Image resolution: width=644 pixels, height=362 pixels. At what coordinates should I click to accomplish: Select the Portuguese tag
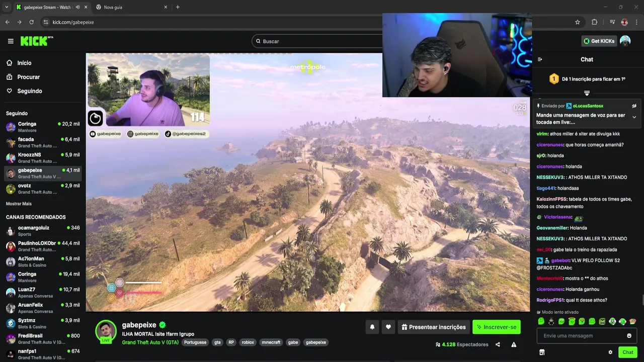pos(195,342)
